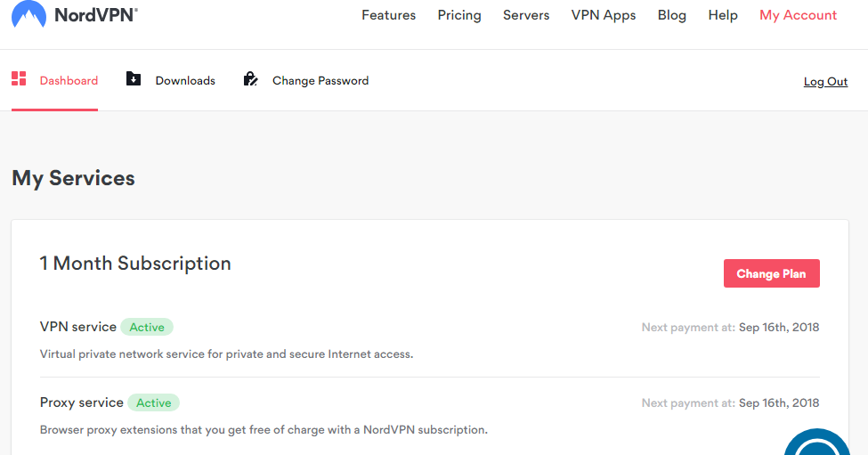
Task: Click the Proxy service Active badge
Action: 153,402
